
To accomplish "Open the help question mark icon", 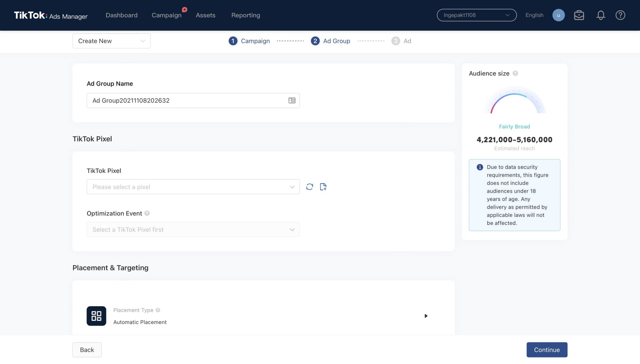I will (x=620, y=15).
